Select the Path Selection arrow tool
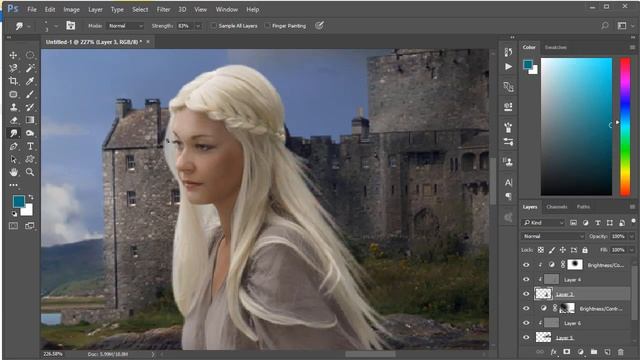Image resolution: width=640 pixels, height=360 pixels. tap(13, 159)
